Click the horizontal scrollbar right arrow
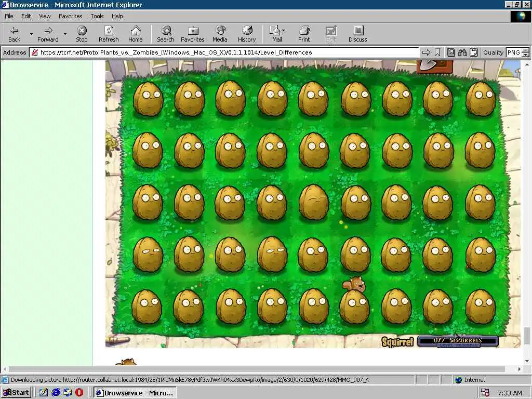532x399 pixels. pyautogui.click(x=520, y=369)
